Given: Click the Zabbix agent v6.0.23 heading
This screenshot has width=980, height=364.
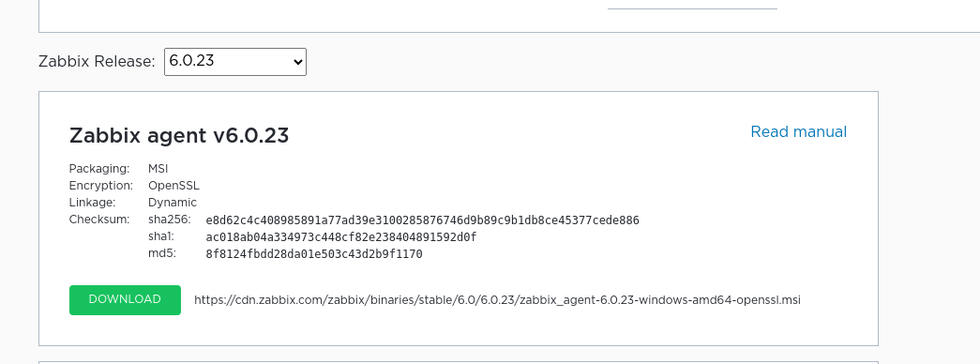Looking at the screenshot, I should pos(179,136).
